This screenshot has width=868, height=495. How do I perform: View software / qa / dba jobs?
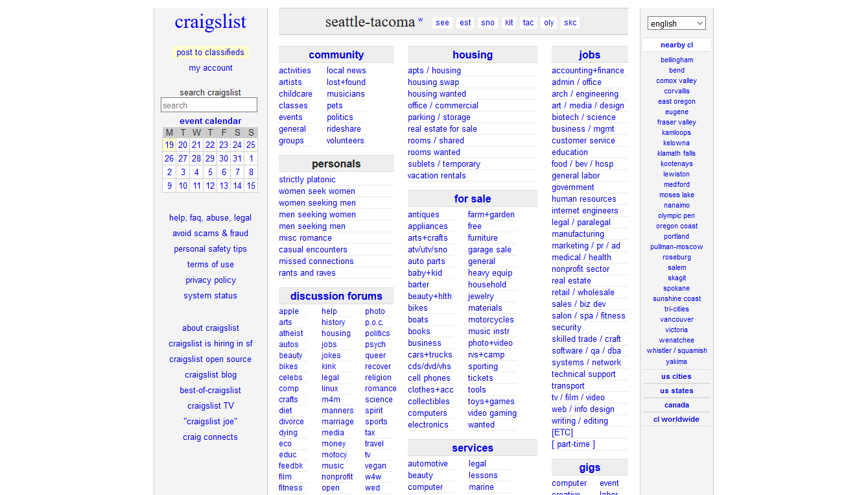tap(586, 351)
